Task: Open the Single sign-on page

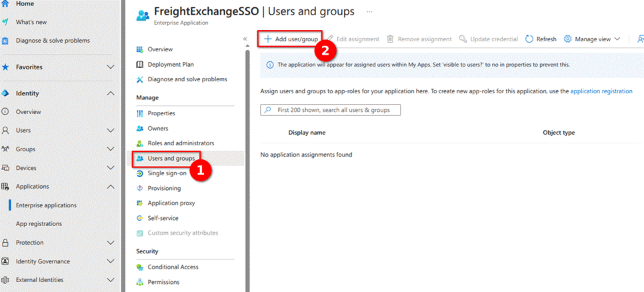Action: [167, 173]
